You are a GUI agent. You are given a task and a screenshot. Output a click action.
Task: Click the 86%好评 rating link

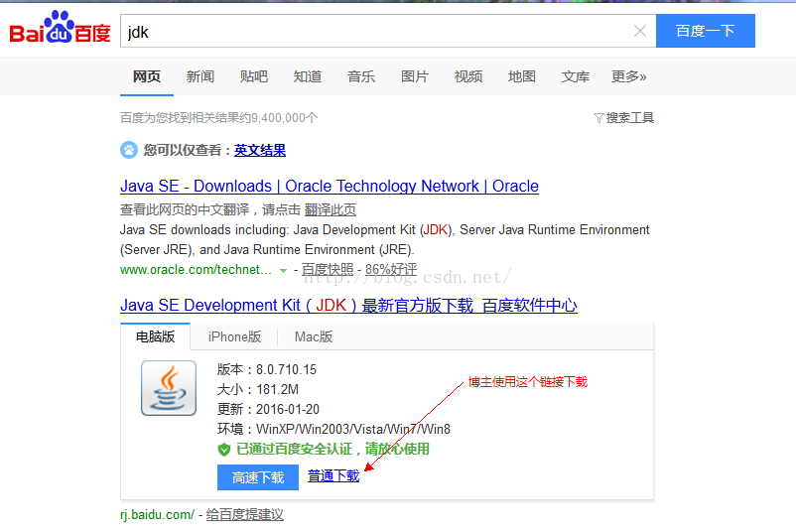(391, 270)
